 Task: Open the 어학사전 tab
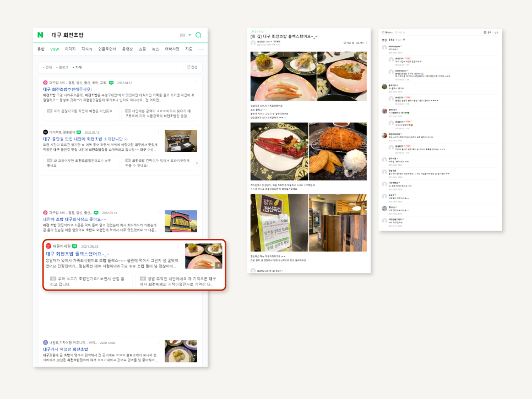(x=172, y=49)
